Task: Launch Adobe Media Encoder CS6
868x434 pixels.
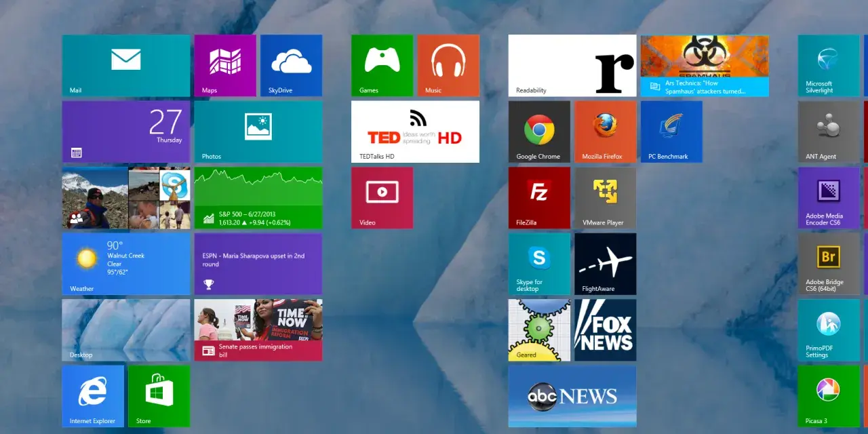Action: click(x=829, y=198)
